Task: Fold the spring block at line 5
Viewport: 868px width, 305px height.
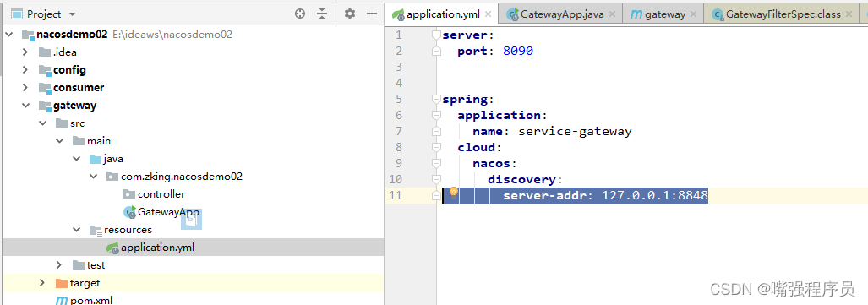Action: 437,100
